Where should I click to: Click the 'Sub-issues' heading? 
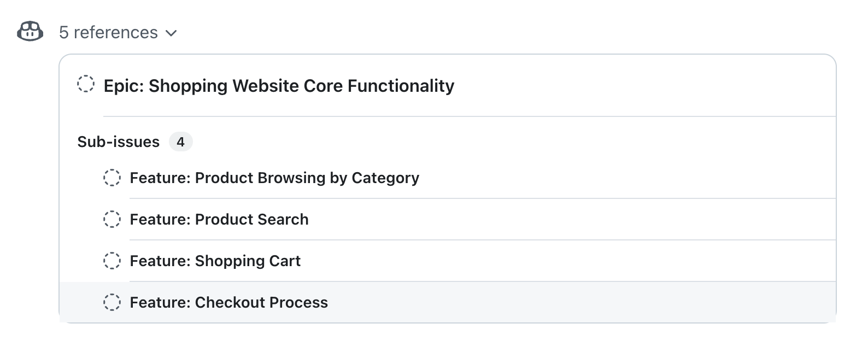coord(118,142)
